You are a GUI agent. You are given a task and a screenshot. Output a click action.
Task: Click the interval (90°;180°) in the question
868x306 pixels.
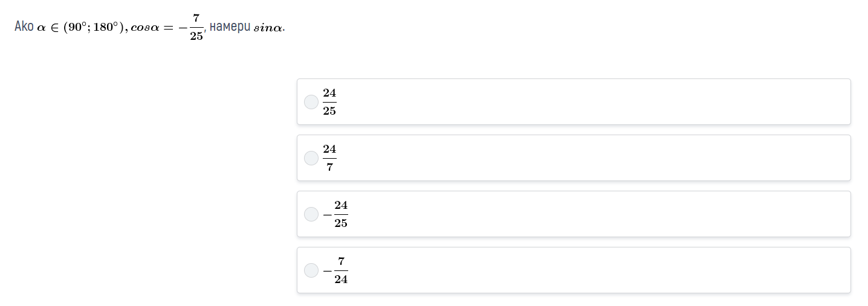(x=94, y=28)
